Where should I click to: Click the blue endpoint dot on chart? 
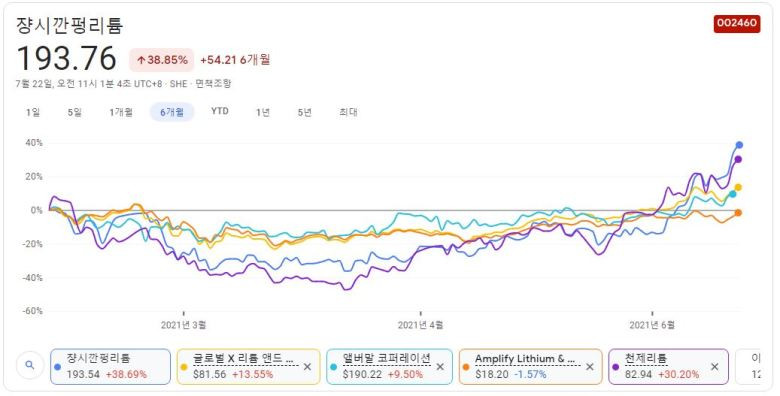click(x=739, y=145)
